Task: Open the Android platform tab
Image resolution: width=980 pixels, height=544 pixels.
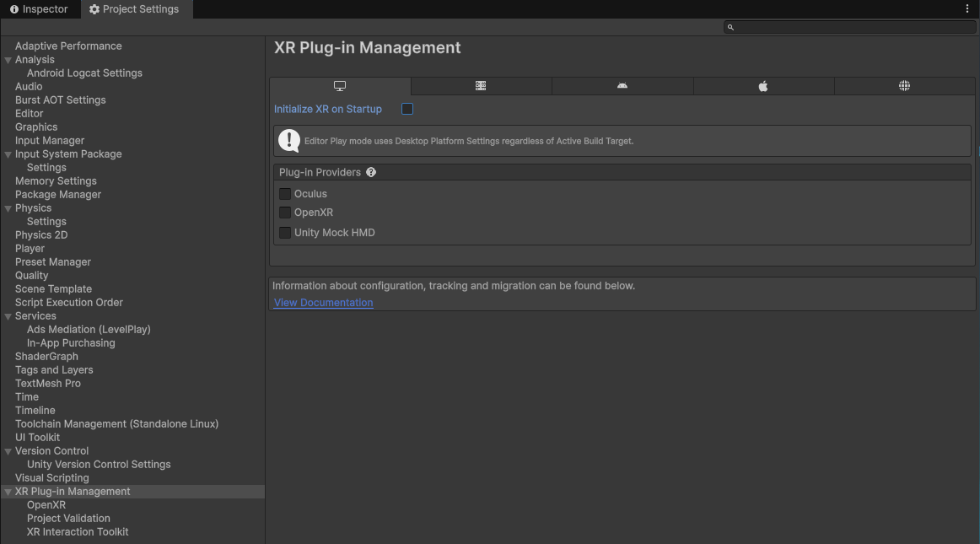Action: pyautogui.click(x=622, y=86)
